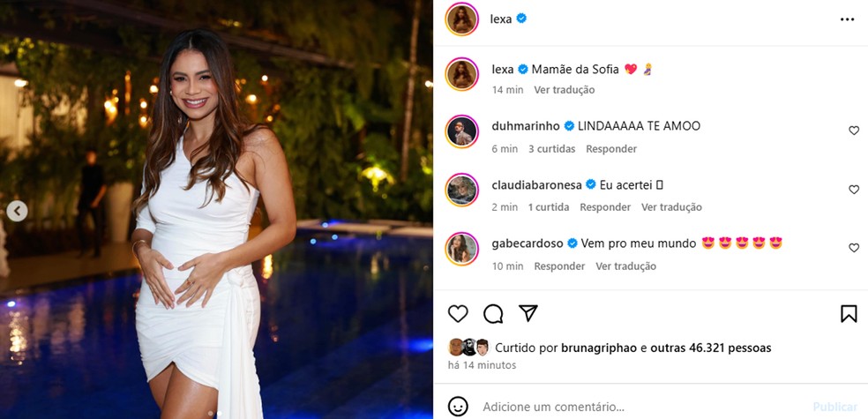Like duhmarinho's comment

tap(854, 131)
